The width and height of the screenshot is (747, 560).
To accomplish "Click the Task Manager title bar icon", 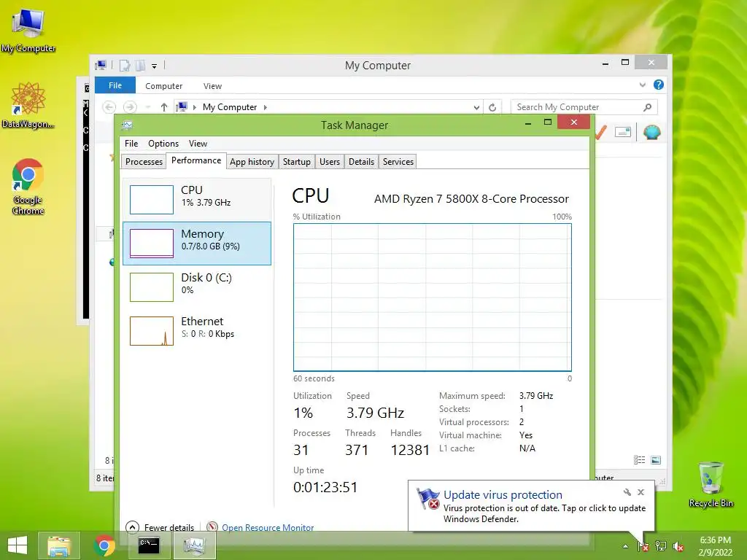I will (127, 125).
